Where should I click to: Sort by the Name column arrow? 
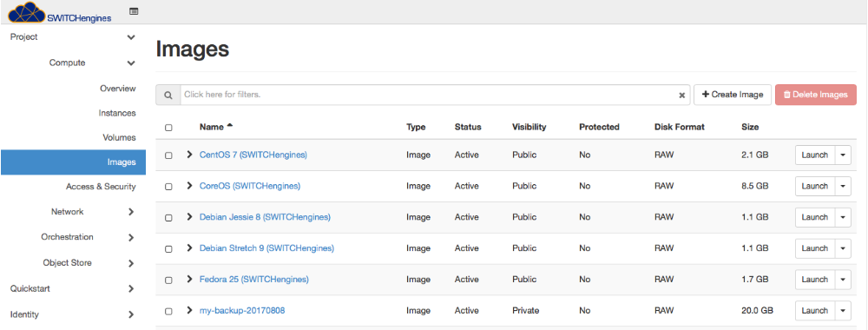[230, 126]
